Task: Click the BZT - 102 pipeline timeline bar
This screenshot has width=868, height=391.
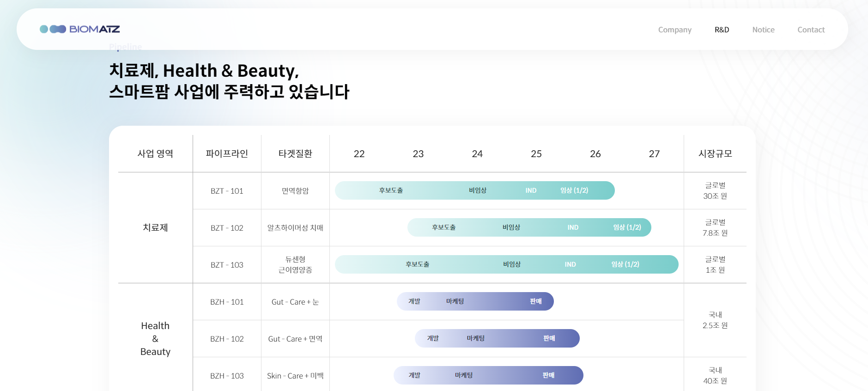Action: [x=529, y=227]
